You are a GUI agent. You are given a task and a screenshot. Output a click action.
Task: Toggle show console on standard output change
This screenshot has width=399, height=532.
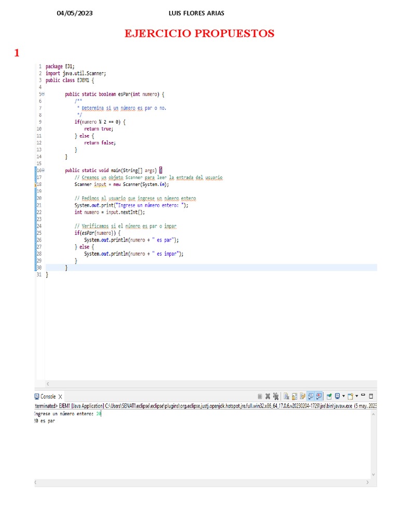(x=311, y=396)
